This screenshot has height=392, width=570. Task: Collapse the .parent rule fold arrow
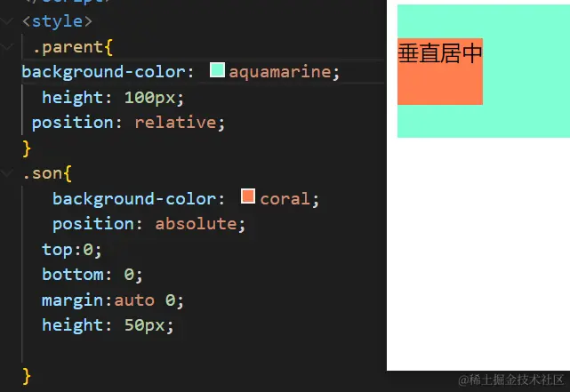(x=8, y=46)
